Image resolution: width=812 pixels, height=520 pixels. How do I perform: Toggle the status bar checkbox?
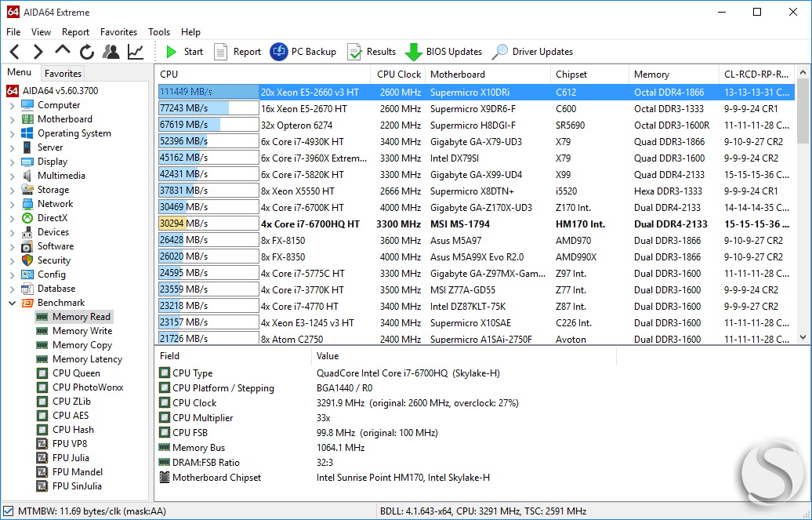coord(9,511)
